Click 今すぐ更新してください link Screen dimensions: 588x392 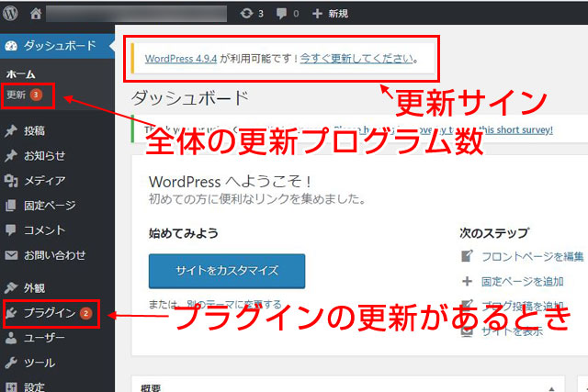tap(357, 59)
